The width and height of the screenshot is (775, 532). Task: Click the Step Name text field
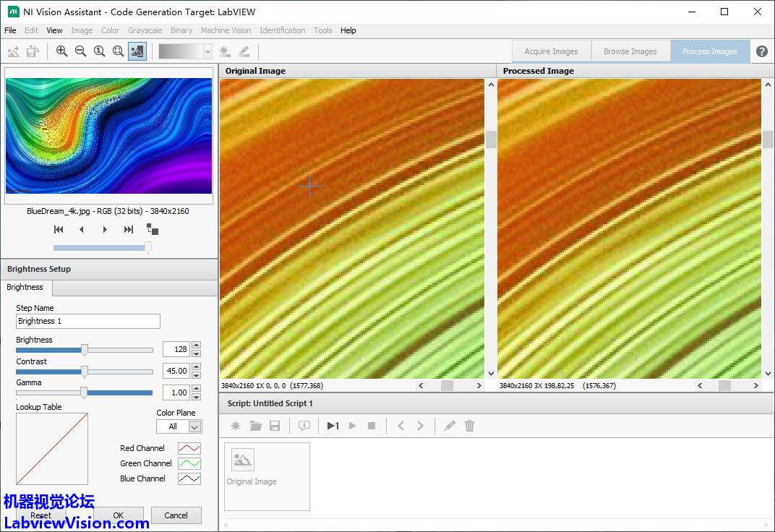[87, 321]
